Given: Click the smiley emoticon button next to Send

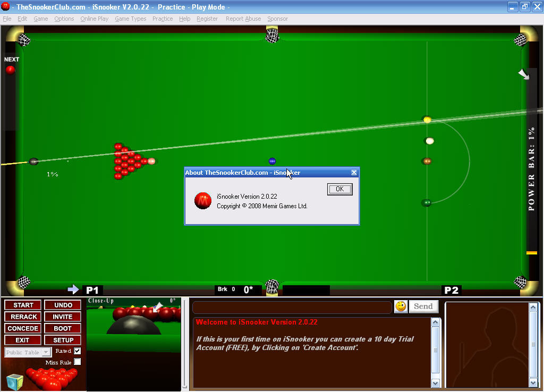Looking at the screenshot, I should click(401, 306).
